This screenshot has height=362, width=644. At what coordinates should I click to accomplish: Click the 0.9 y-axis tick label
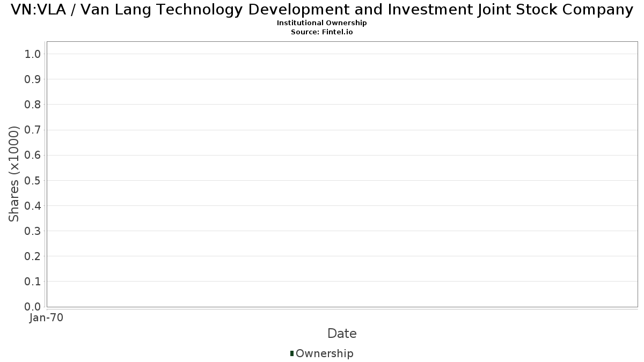(33, 79)
